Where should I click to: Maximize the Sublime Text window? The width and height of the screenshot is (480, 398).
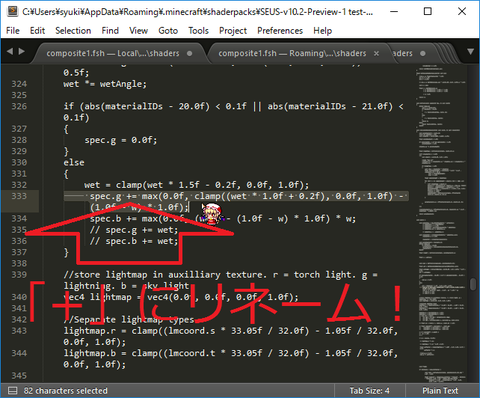(428, 11)
